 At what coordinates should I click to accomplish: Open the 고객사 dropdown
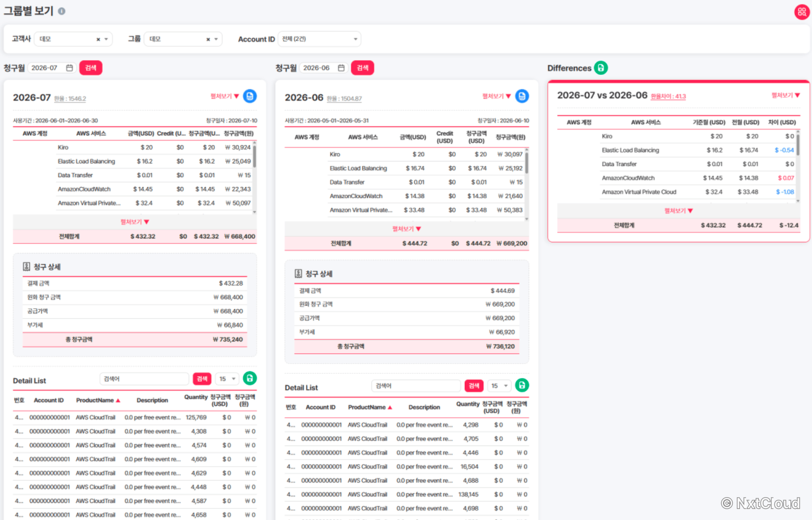(x=73, y=39)
